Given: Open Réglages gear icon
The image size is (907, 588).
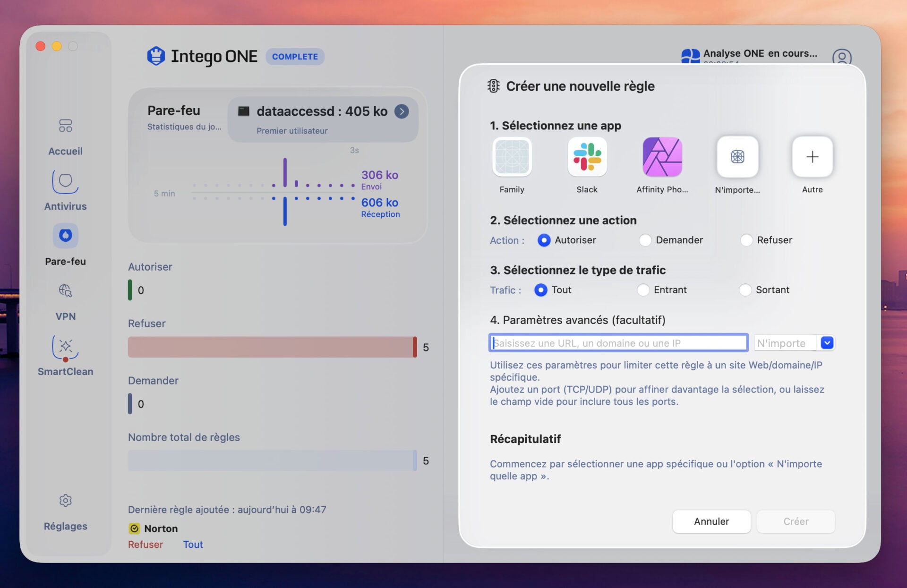Looking at the screenshot, I should click(x=65, y=501).
